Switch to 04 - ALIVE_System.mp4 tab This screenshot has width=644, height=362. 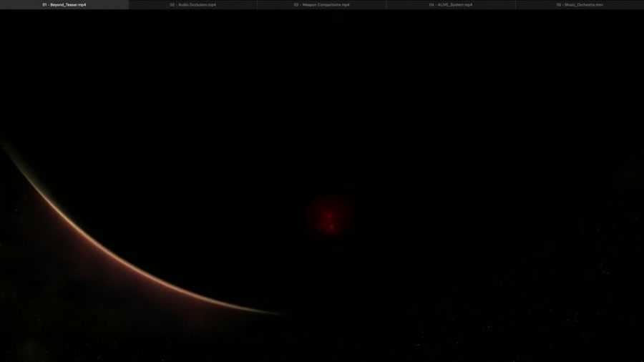(x=451, y=4)
